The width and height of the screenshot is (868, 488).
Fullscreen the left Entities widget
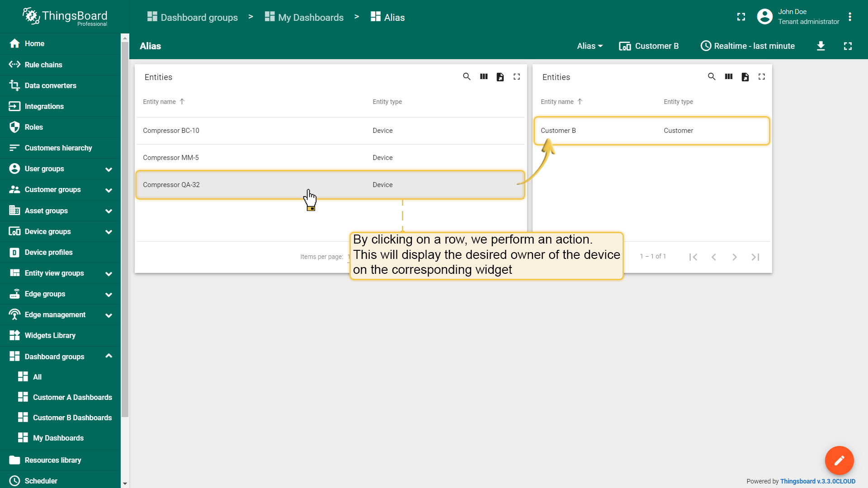[x=517, y=77]
